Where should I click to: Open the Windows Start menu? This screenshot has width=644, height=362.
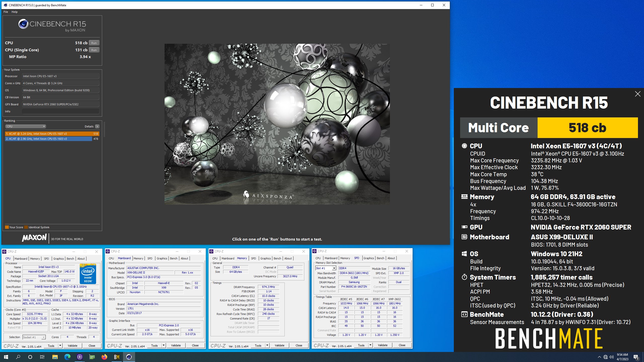(x=6, y=357)
